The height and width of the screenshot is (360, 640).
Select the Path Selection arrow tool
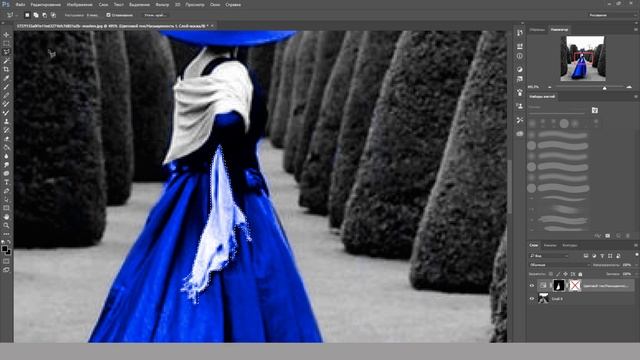(x=6, y=199)
